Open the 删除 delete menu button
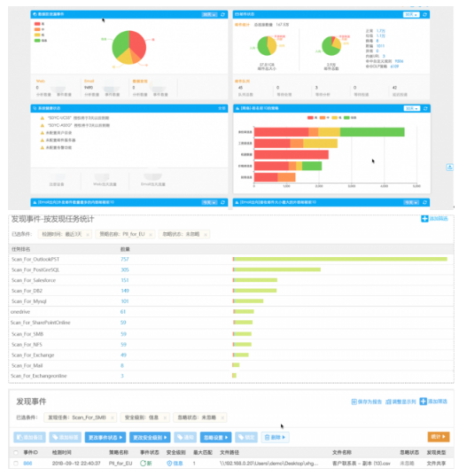 pyautogui.click(x=275, y=437)
